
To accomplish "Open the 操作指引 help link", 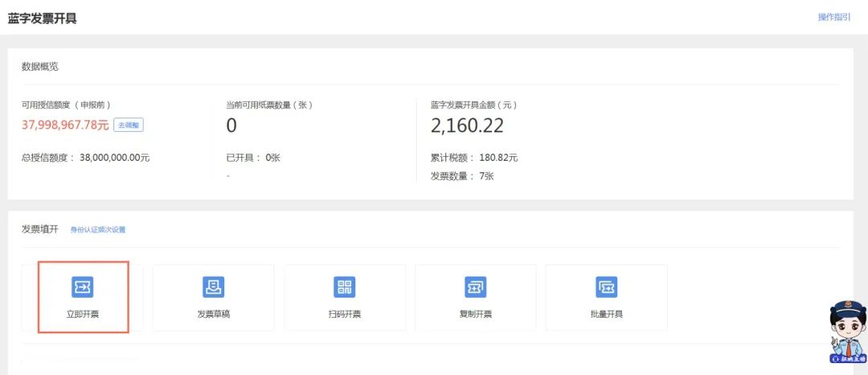I will (x=833, y=17).
